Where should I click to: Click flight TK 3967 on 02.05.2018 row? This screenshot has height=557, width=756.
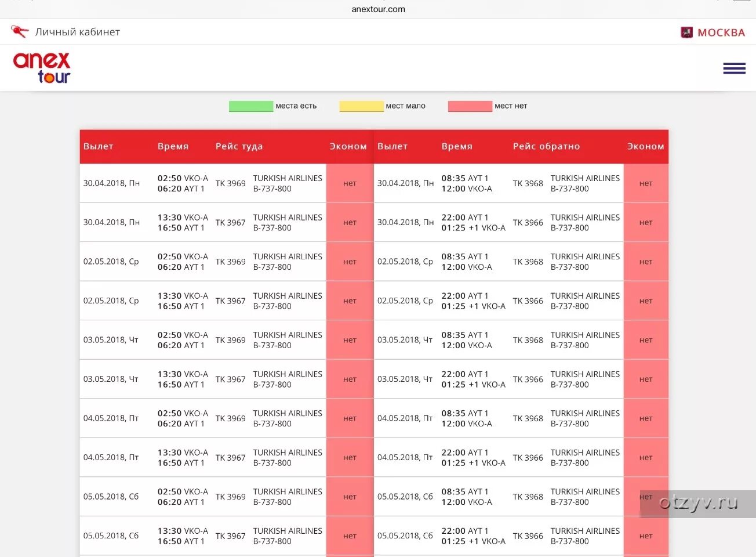(x=231, y=301)
